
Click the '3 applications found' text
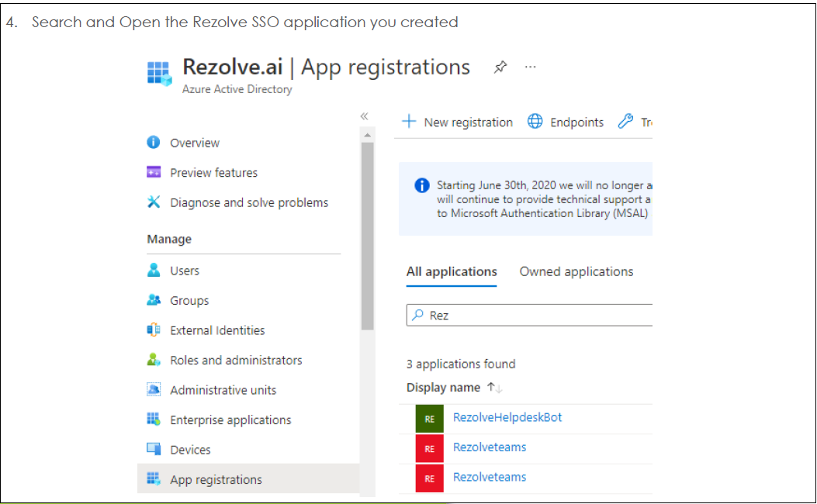461,364
